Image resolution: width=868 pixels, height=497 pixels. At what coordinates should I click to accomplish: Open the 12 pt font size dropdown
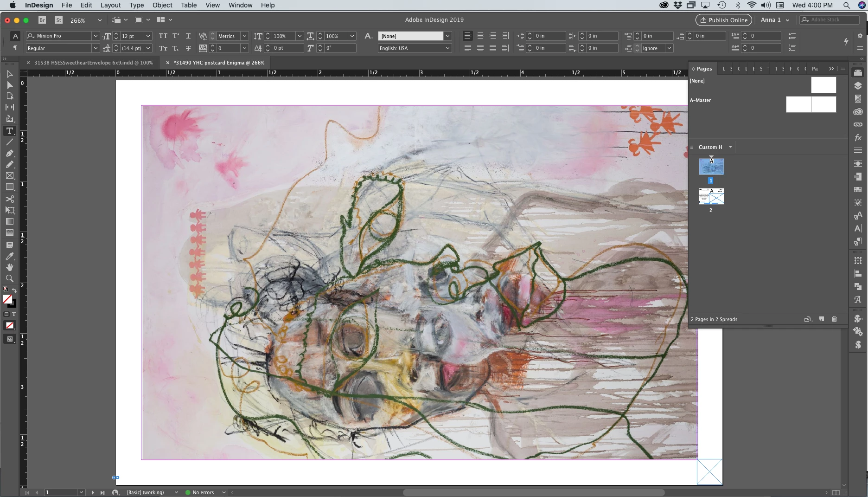click(148, 36)
